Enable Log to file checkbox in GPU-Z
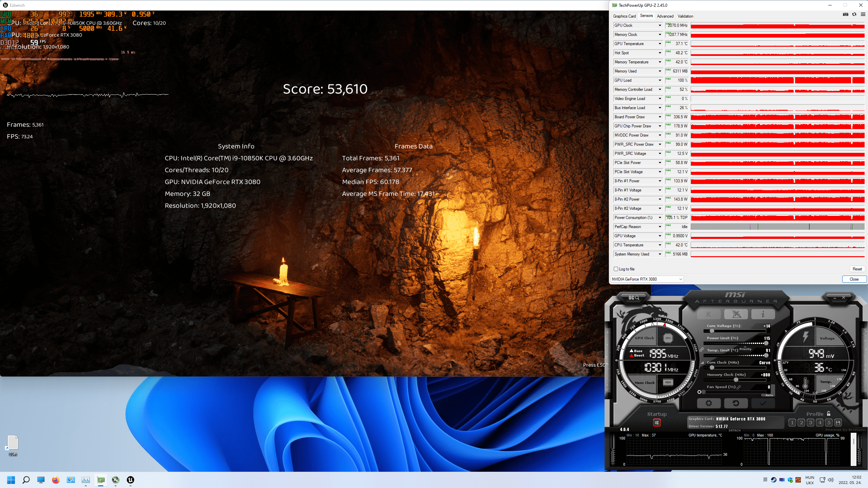The height and width of the screenshot is (488, 868). pyautogui.click(x=616, y=269)
